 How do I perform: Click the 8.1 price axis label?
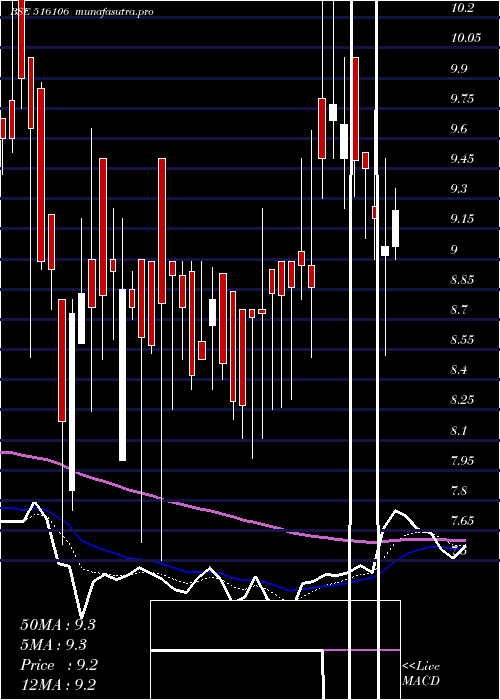click(460, 431)
